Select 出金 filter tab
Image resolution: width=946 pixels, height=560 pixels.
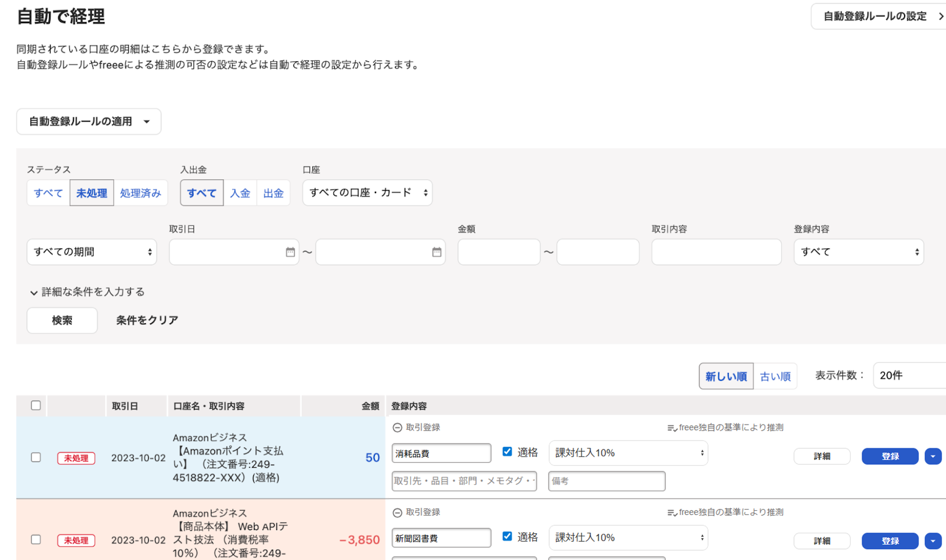point(273,193)
